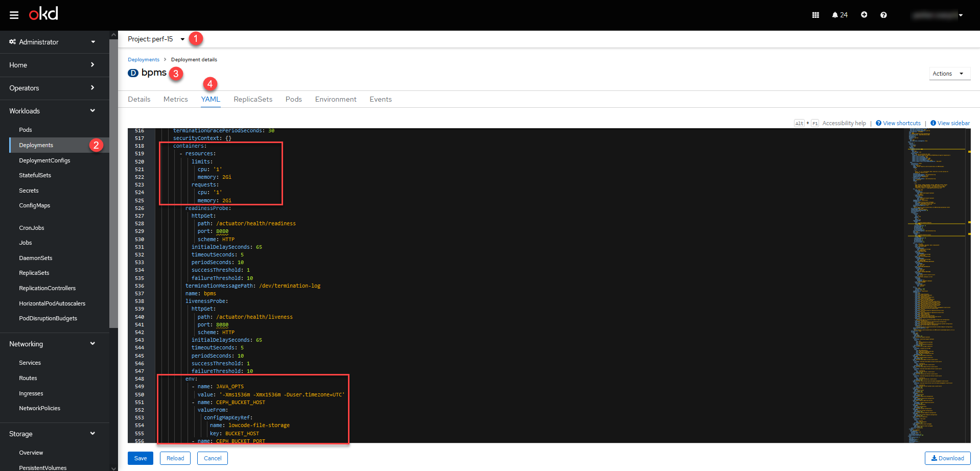
Task: Open the quick create plus menu
Action: click(x=864, y=15)
